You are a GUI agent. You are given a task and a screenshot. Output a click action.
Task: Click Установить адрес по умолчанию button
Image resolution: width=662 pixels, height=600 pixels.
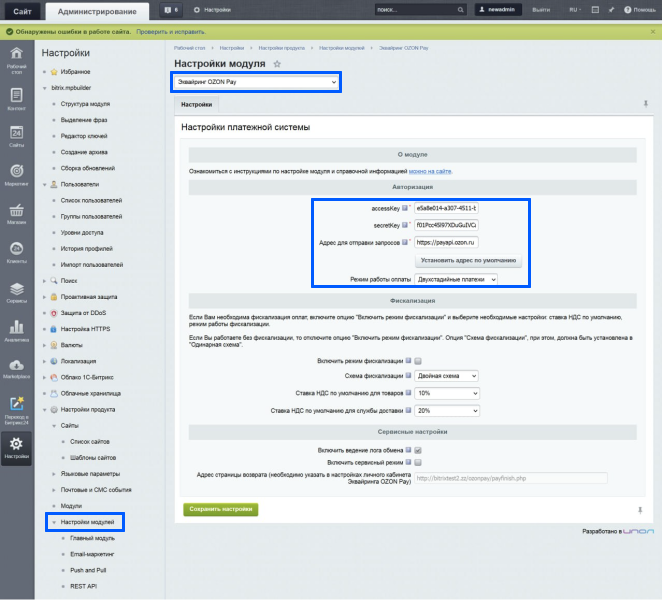tap(468, 260)
